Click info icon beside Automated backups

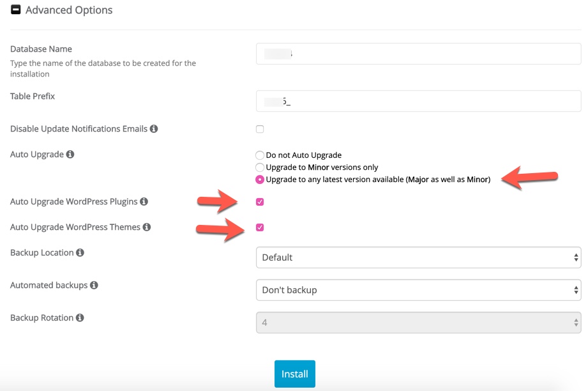click(x=94, y=285)
